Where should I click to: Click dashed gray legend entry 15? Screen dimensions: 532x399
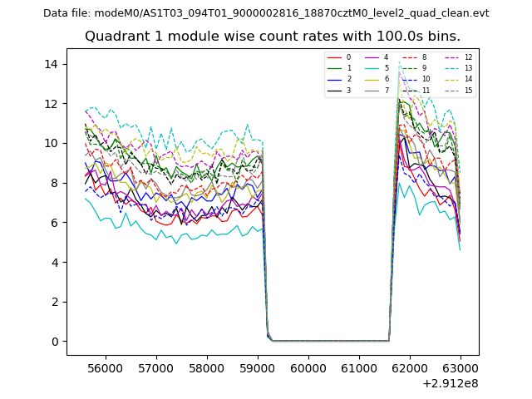(x=451, y=90)
